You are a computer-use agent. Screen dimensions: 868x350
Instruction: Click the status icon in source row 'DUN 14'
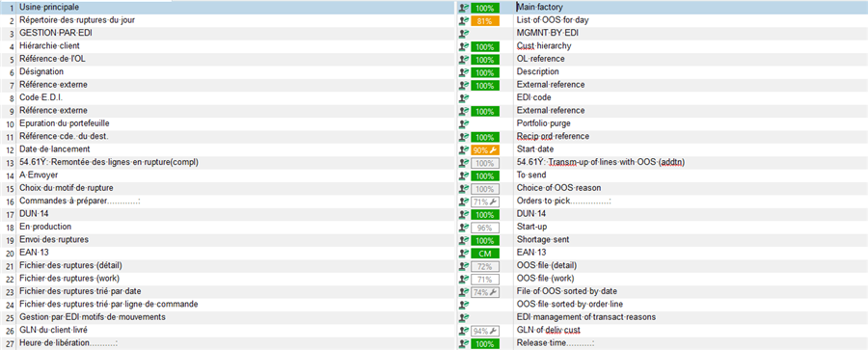[464, 214]
